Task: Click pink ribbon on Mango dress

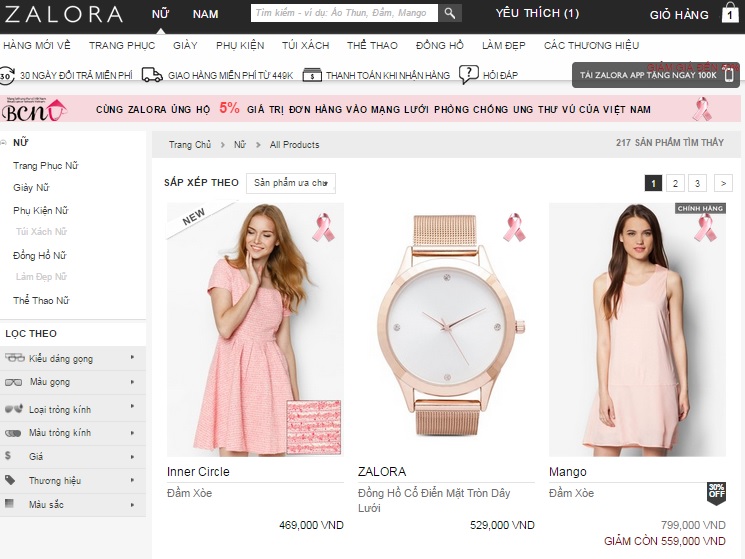Action: pyautogui.click(x=705, y=227)
